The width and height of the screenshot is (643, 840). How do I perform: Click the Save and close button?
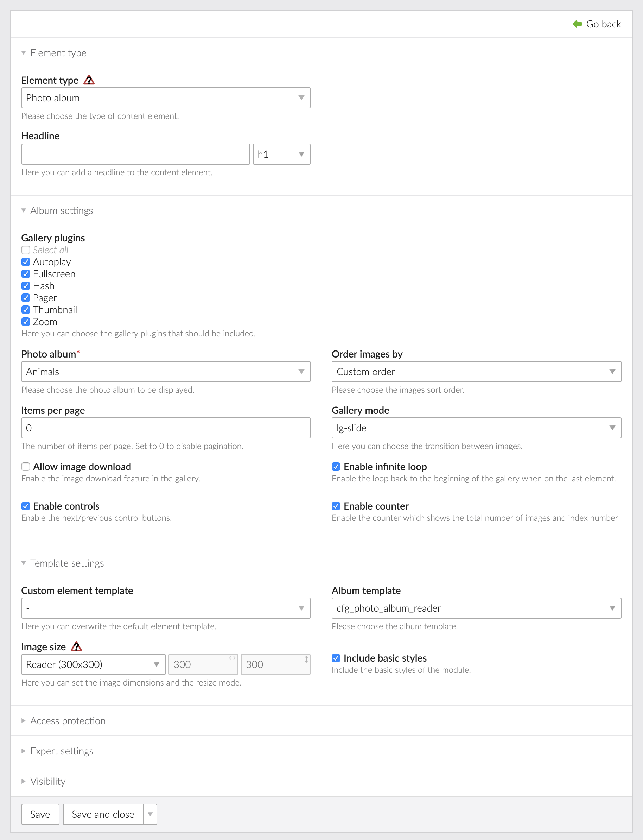point(103,814)
